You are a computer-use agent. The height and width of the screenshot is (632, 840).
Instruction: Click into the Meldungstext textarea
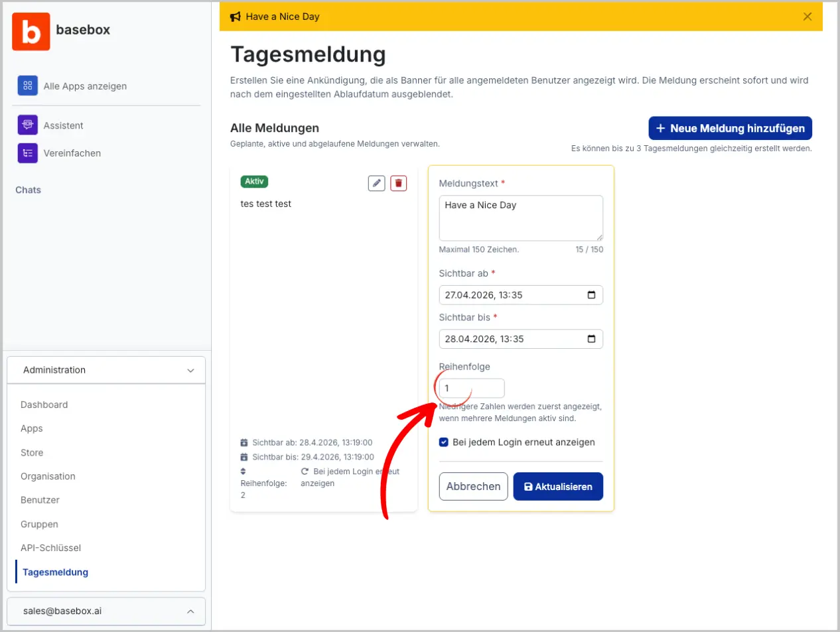[520, 218]
